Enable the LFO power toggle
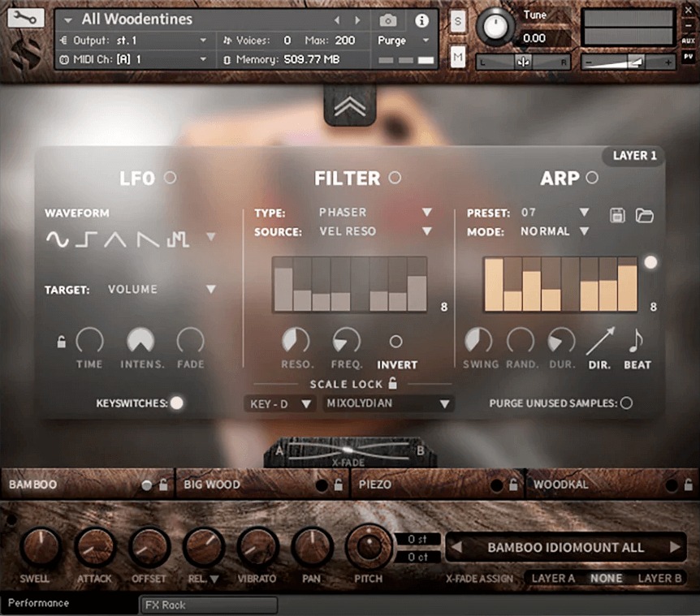The width and height of the screenshot is (700, 616). click(170, 178)
